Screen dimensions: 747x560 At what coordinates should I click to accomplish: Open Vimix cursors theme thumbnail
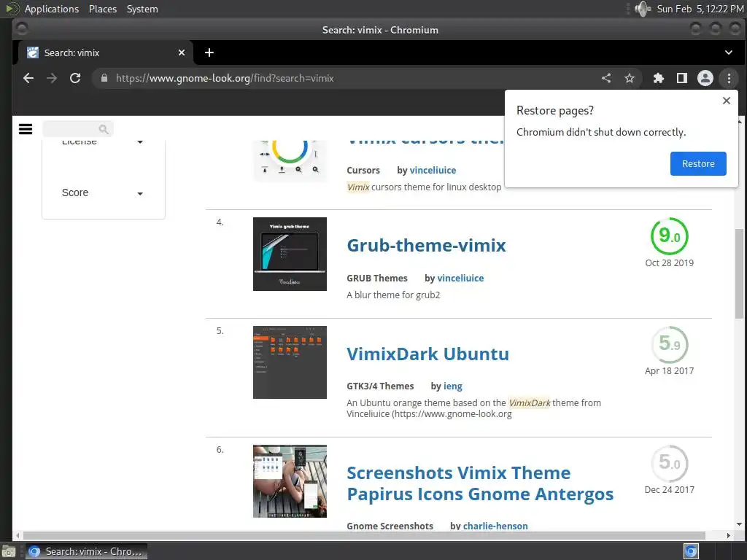[x=290, y=160]
